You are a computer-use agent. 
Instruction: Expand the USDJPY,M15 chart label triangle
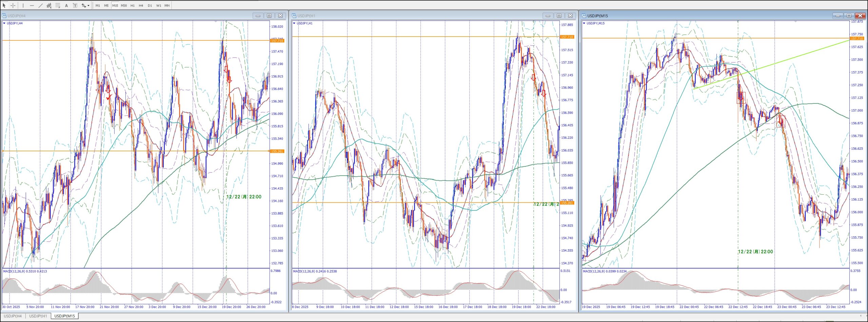584,23
